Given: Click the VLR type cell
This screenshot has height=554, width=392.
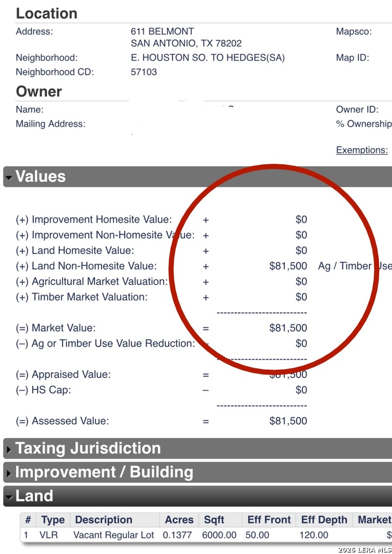Looking at the screenshot, I should click(x=49, y=535).
